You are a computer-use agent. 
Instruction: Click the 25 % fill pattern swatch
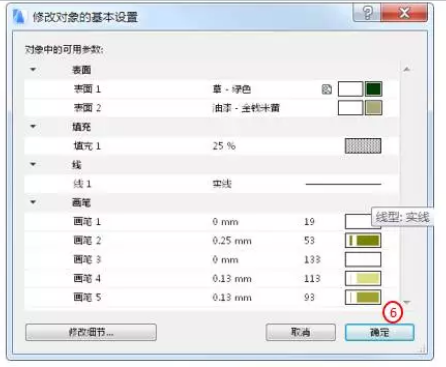tap(363, 146)
